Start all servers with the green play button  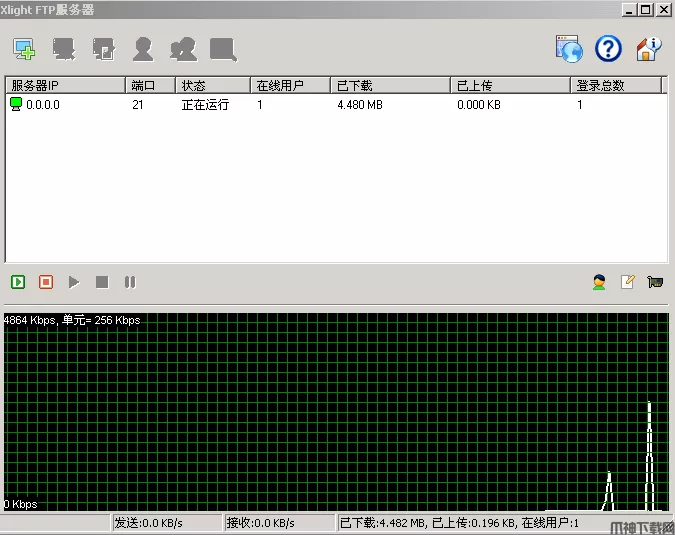pos(18,282)
